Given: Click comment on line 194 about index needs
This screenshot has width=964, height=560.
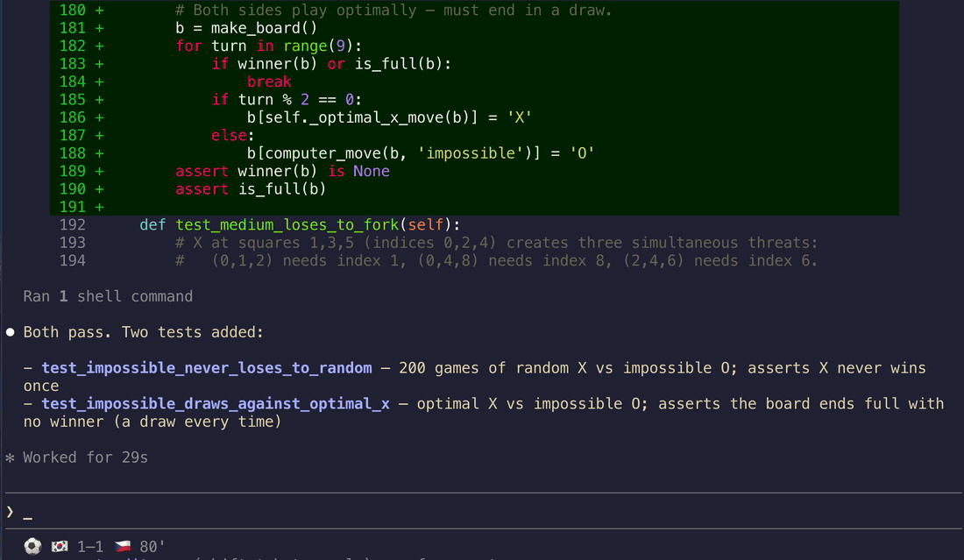Looking at the screenshot, I should click(x=497, y=260).
